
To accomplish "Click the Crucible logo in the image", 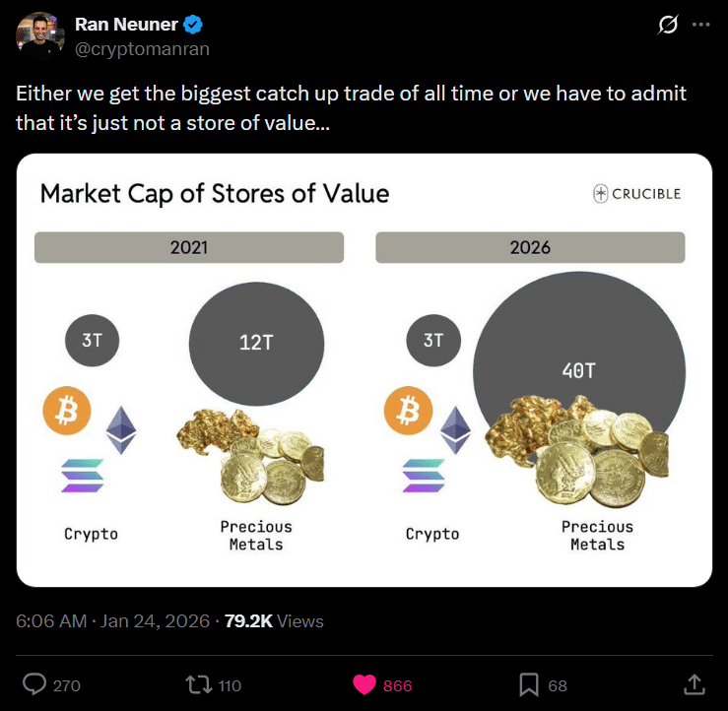I will pyautogui.click(x=636, y=193).
